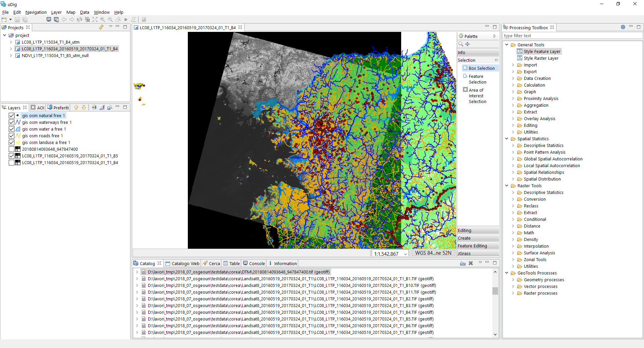Show the 20180814093648_947847400 raster layer
The height and width of the screenshot is (348, 644).
tap(12, 149)
